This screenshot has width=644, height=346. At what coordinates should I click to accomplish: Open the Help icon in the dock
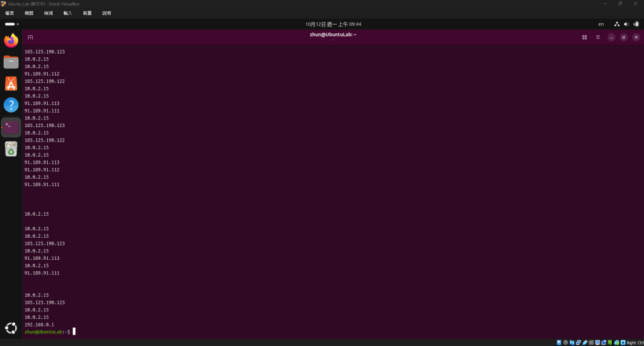click(x=11, y=105)
